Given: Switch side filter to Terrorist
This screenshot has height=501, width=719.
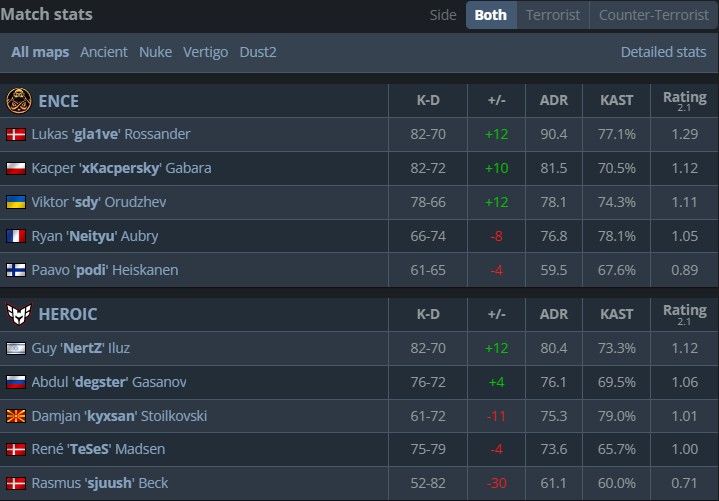Looking at the screenshot, I should 552,15.
